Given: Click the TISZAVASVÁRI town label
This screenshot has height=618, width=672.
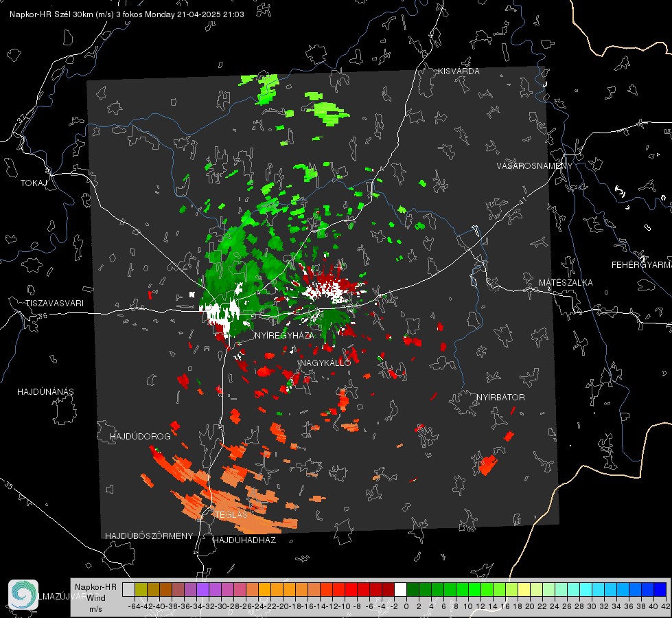Looking at the screenshot, I should (54, 304).
